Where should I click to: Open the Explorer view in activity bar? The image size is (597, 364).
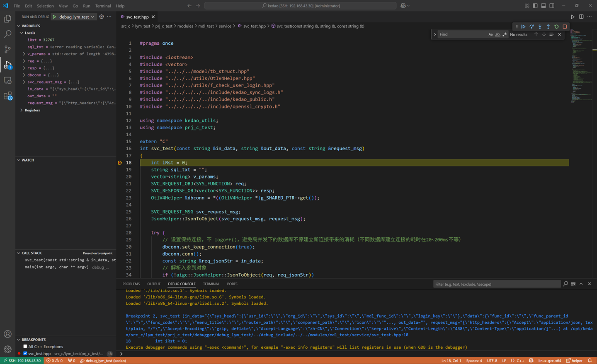[7, 19]
